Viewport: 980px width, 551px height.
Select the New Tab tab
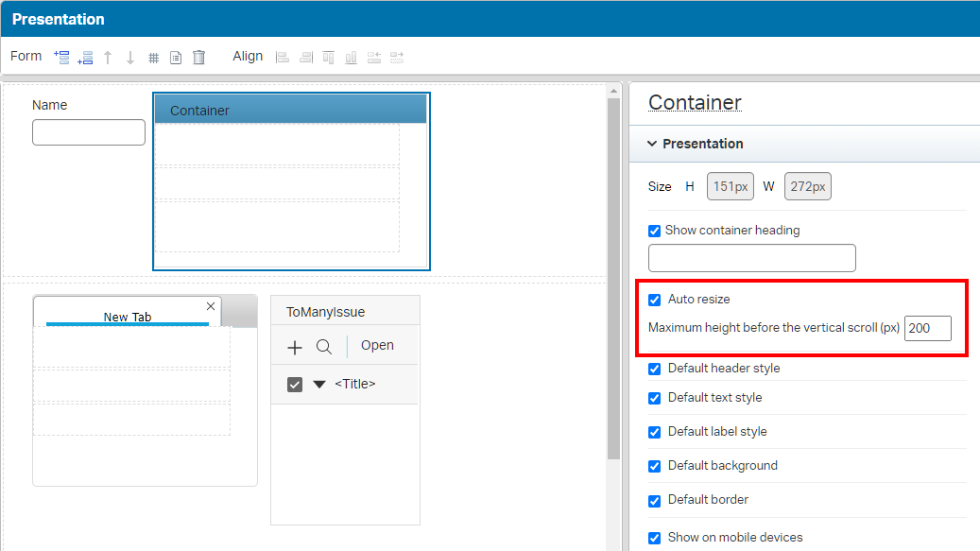(128, 317)
